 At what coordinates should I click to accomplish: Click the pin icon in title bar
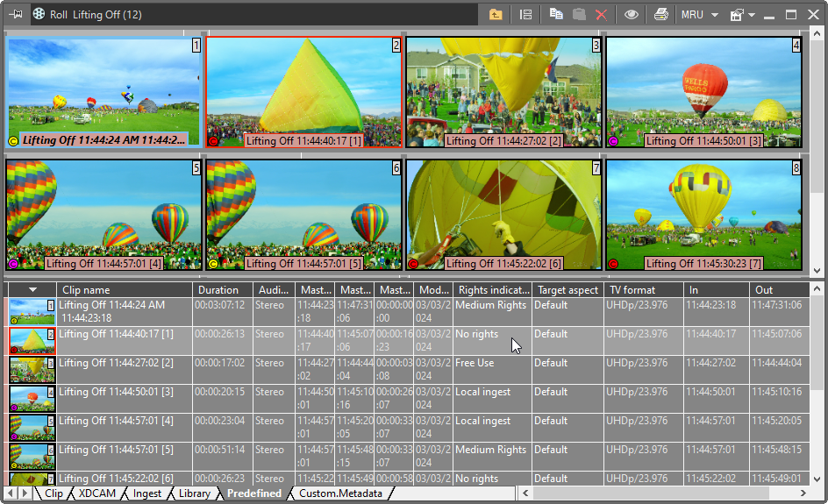16,14
